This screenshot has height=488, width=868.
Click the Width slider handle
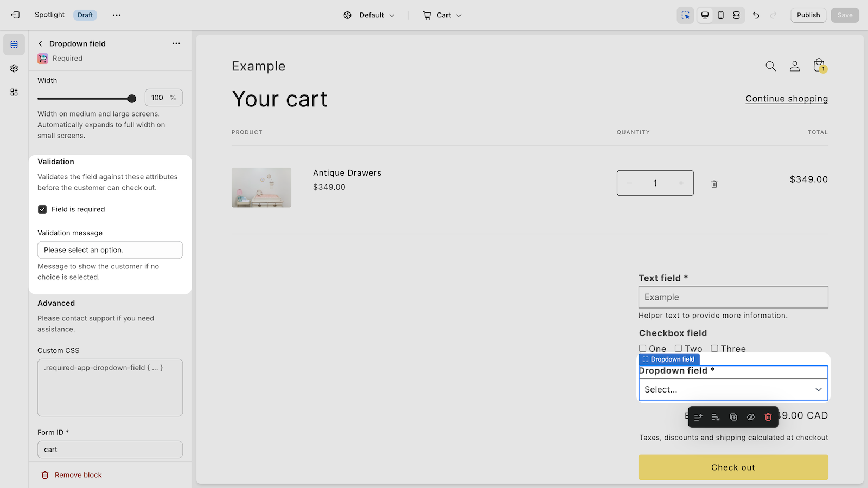point(132,99)
